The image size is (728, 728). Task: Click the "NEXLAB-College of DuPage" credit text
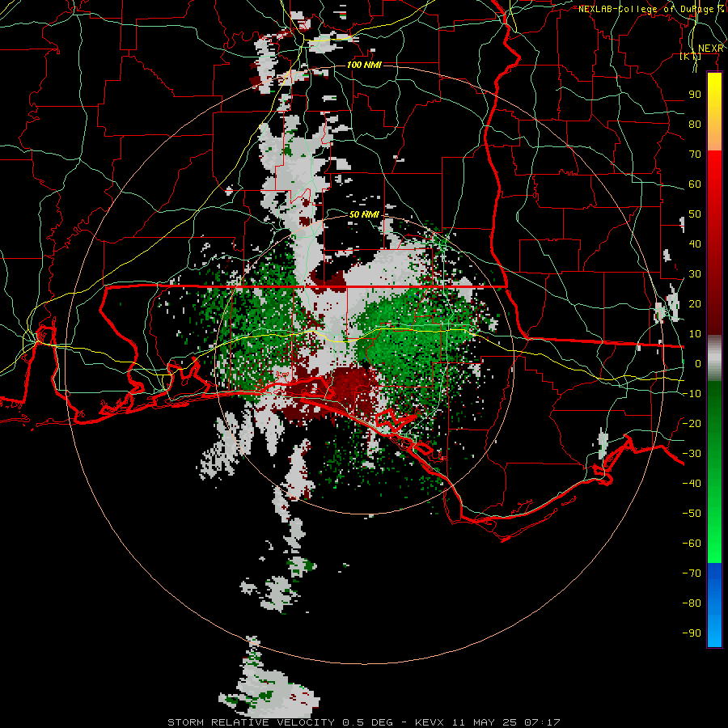pyautogui.click(x=647, y=9)
